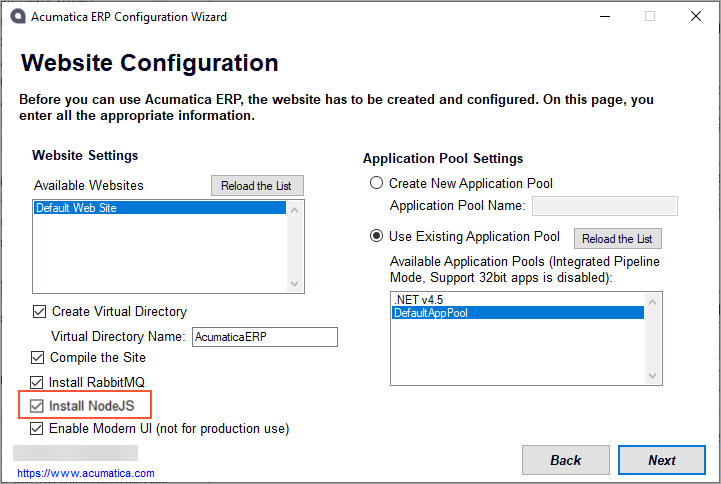Uncheck the Compile the Site option

[38, 357]
